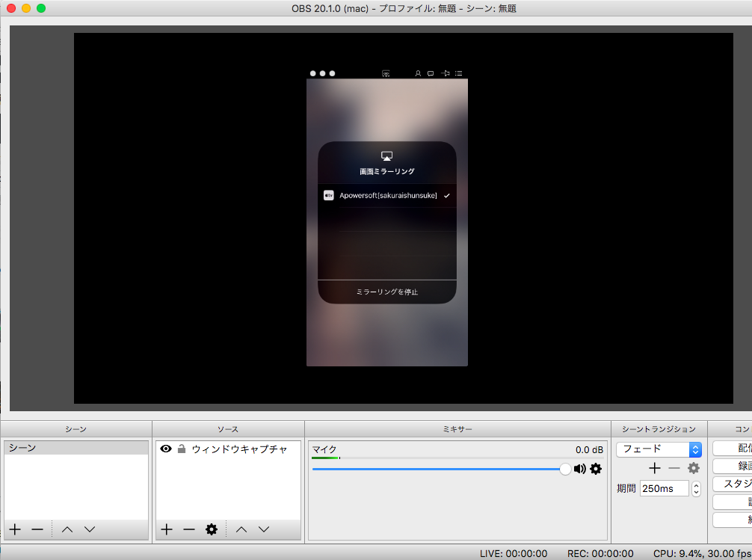
Task: Click the display icon in mirrored toolbar
Action: pyautogui.click(x=386, y=73)
